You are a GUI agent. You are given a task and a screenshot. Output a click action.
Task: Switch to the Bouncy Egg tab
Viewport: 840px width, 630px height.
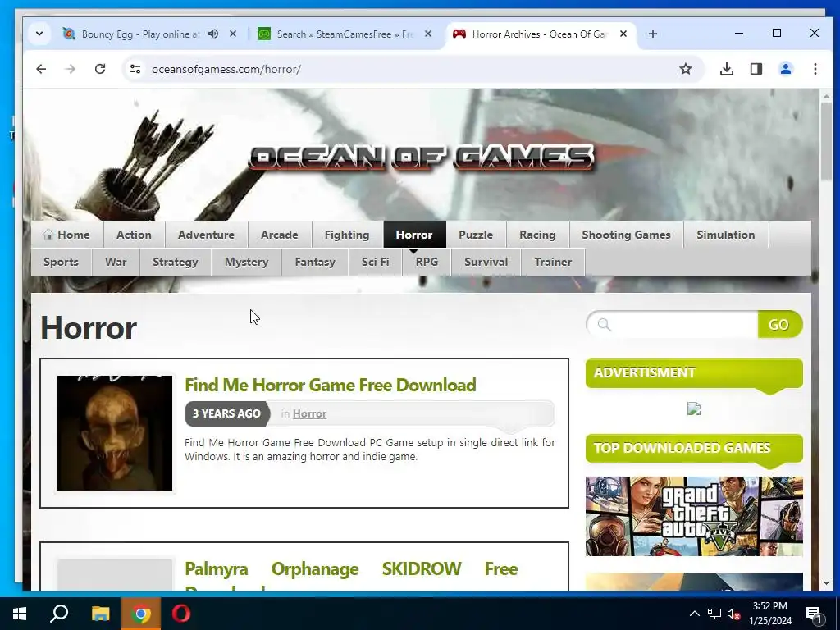[140, 34]
